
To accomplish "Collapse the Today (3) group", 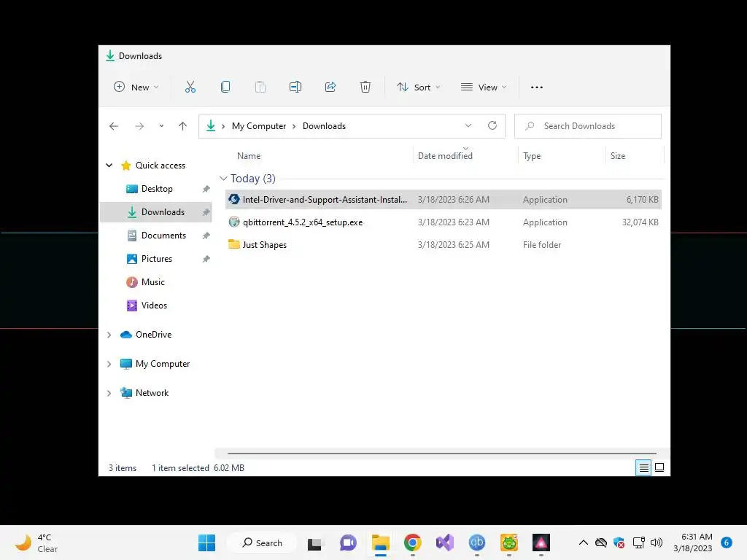I will [x=223, y=179].
